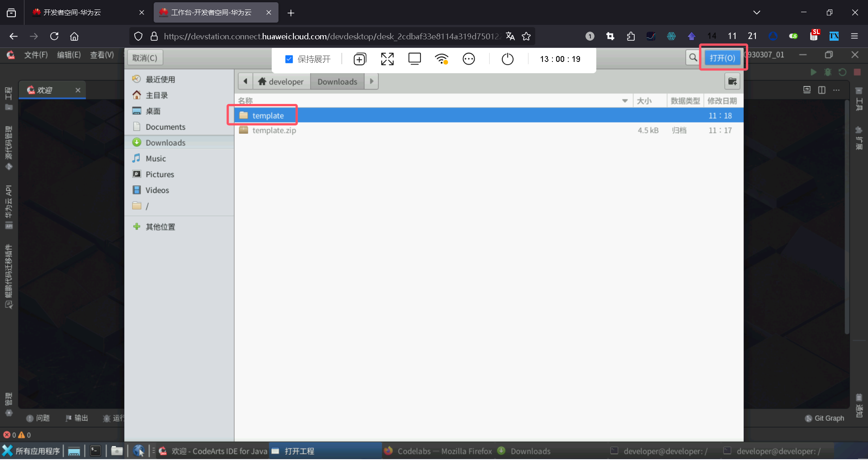The width and height of the screenshot is (868, 461).
Task: Go back with the left arrow path button
Action: 245,81
